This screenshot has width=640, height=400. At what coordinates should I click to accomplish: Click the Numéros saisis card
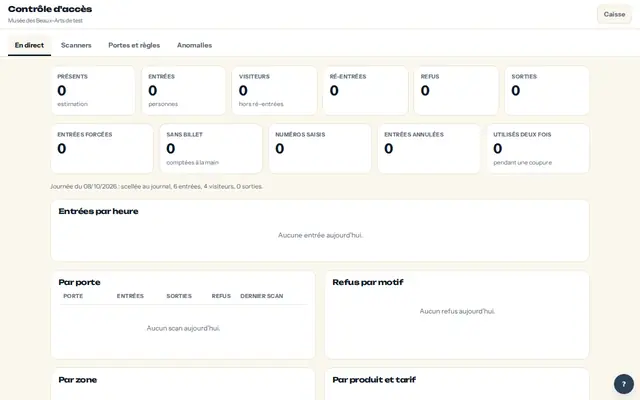click(x=320, y=149)
